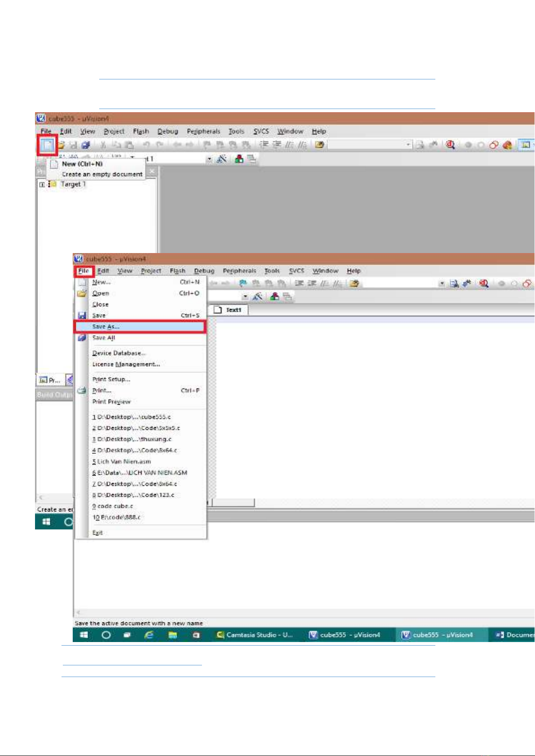Click Camtasia Studio taskbar button
Screen dimensions: 535x756
click(x=255, y=635)
